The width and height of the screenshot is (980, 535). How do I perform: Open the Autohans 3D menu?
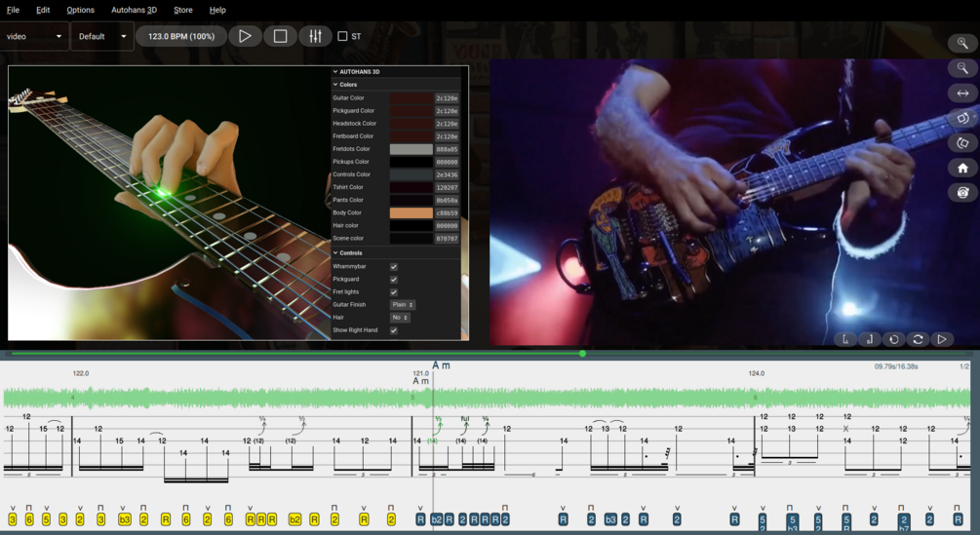click(x=134, y=10)
